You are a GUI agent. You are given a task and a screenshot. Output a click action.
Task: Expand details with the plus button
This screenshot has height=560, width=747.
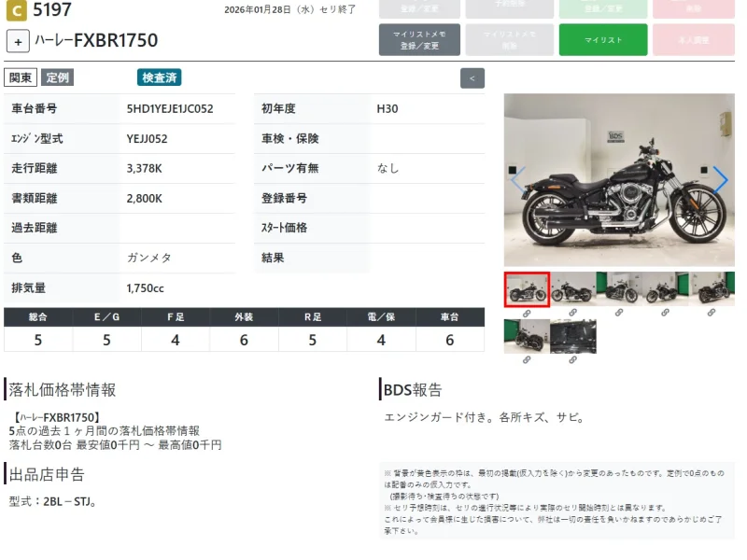pyautogui.click(x=18, y=41)
